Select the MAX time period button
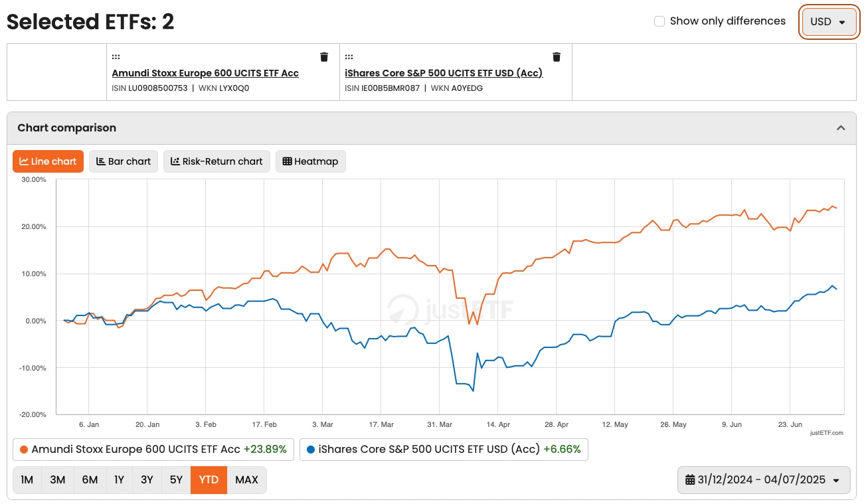864x504 pixels. (246, 480)
